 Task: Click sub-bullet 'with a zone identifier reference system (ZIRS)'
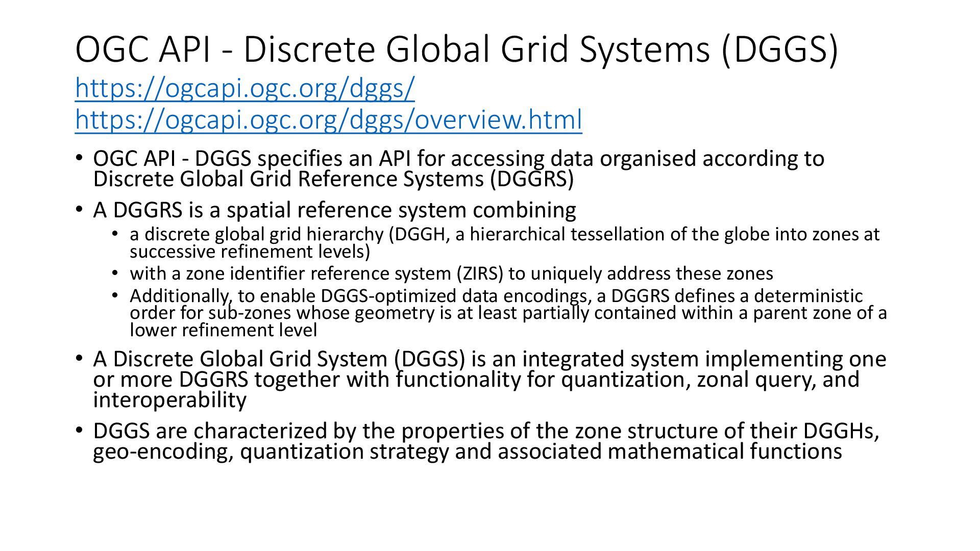[x=452, y=274]
